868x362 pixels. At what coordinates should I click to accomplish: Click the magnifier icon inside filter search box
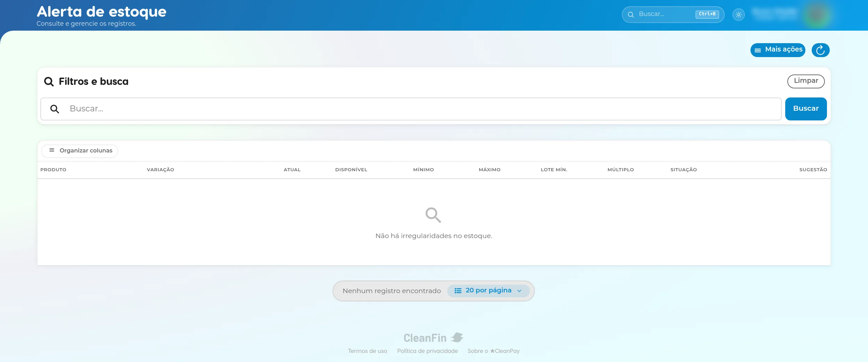[x=55, y=109]
